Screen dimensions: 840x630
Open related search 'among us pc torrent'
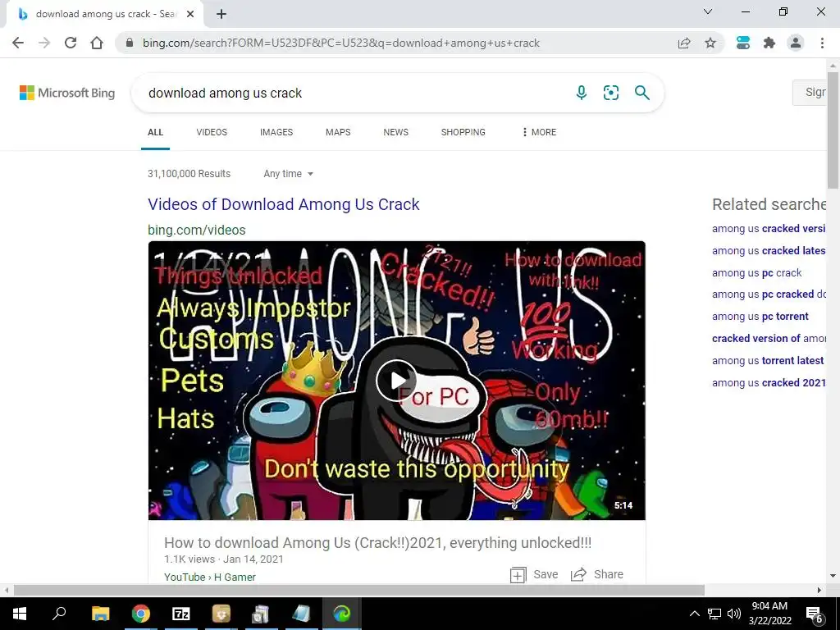coord(760,317)
